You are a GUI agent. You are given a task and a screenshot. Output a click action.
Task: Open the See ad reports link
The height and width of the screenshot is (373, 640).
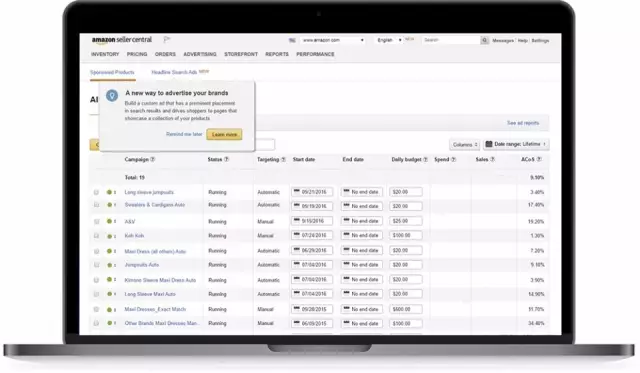coord(523,123)
